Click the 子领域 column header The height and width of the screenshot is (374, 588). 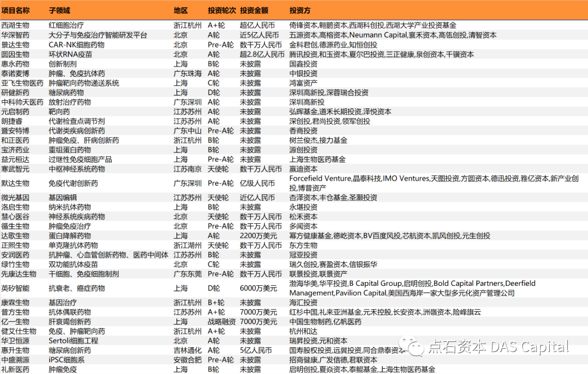(59, 10)
